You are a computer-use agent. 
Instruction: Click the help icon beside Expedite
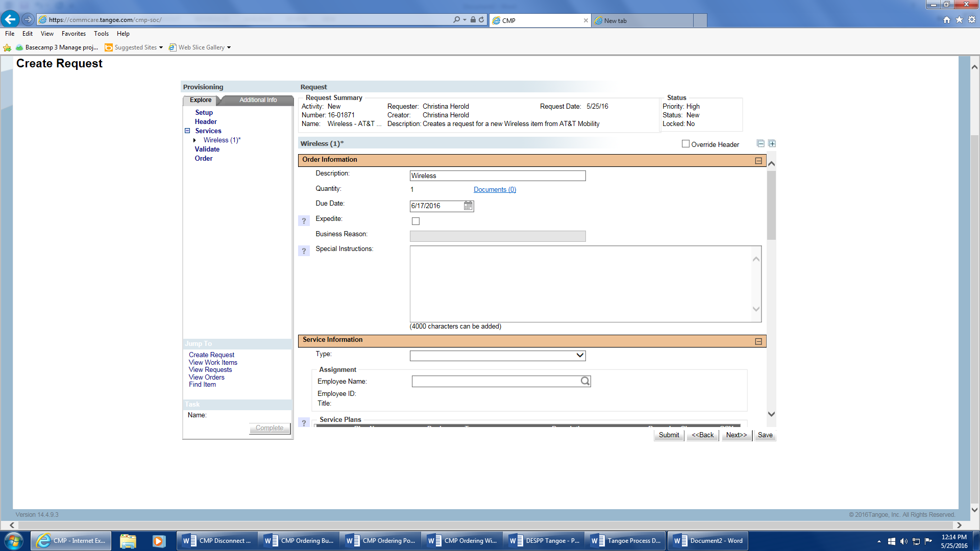[x=304, y=221]
